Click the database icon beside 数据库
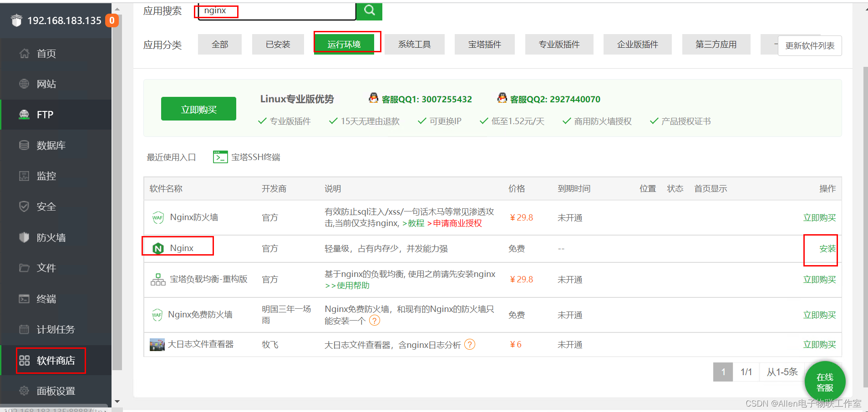The height and width of the screenshot is (412, 868). click(24, 145)
